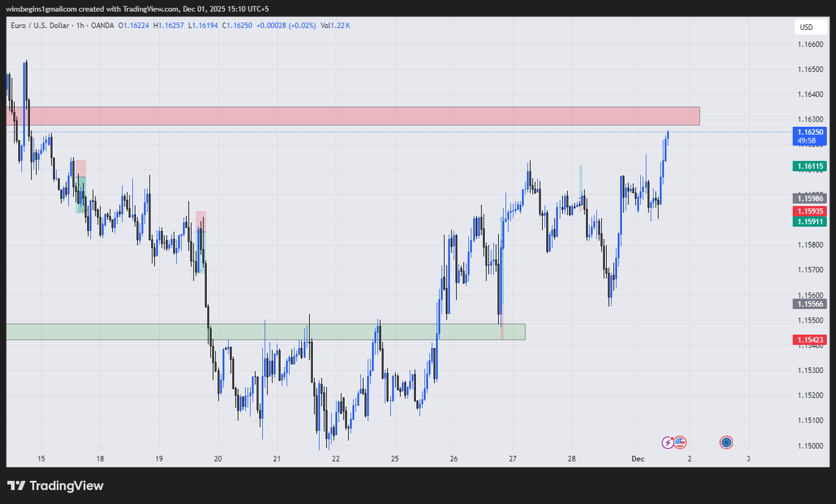
Task: Select the red supply zone rectangle
Action: click(x=353, y=116)
